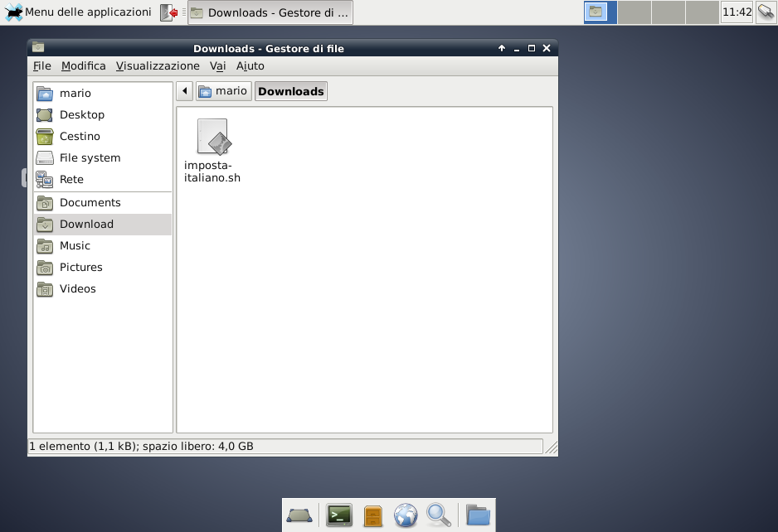
Task: Click the Downloads path bar button
Action: [x=291, y=91]
